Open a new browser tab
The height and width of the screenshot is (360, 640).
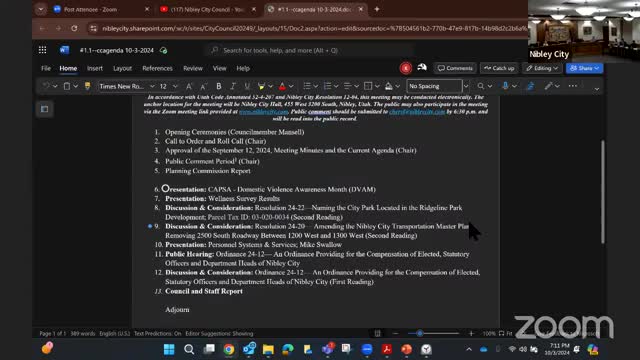click(377, 9)
